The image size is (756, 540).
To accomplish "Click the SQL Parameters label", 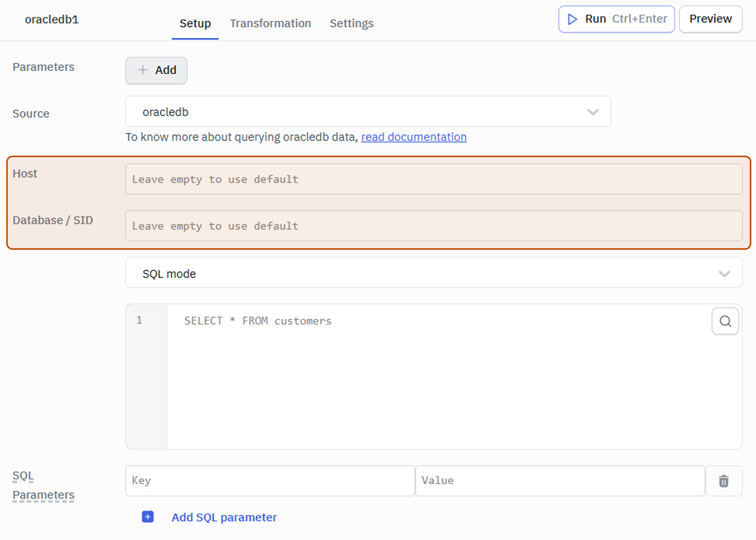I will (x=43, y=486).
